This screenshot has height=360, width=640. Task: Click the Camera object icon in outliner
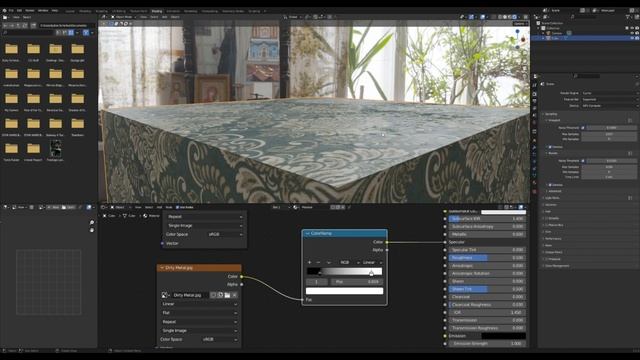point(548,33)
